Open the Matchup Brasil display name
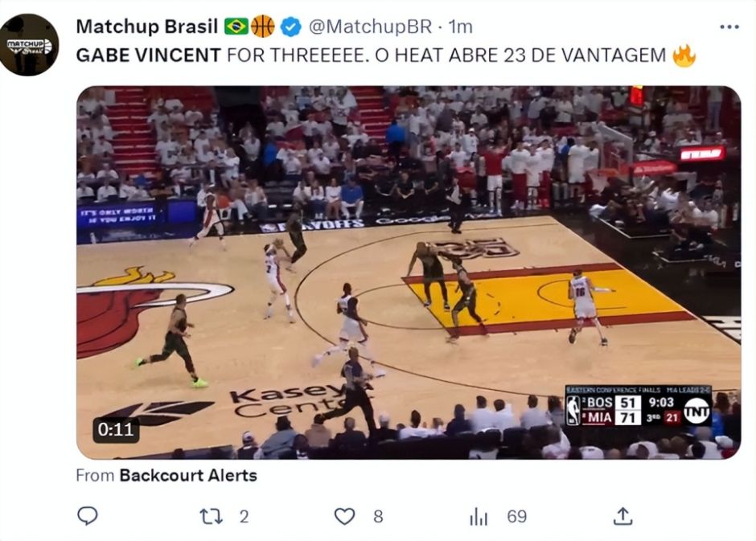The height and width of the screenshot is (541, 756). [x=147, y=27]
